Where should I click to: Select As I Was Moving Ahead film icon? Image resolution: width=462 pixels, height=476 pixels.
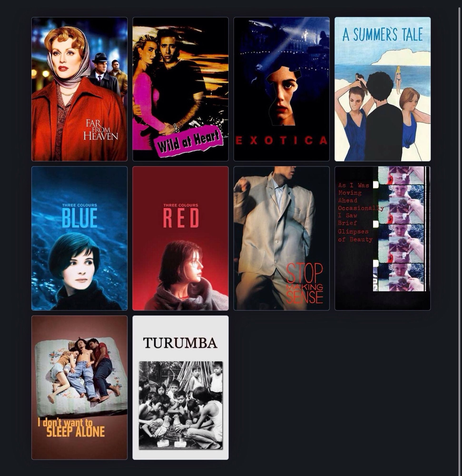click(x=383, y=238)
